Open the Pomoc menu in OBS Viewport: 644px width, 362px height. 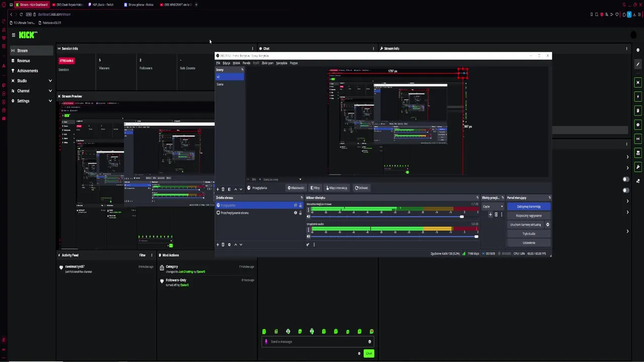[x=294, y=63]
